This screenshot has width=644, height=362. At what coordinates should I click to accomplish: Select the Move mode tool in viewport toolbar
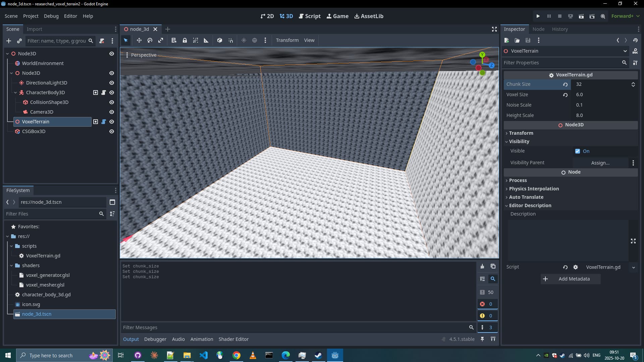pos(139,40)
